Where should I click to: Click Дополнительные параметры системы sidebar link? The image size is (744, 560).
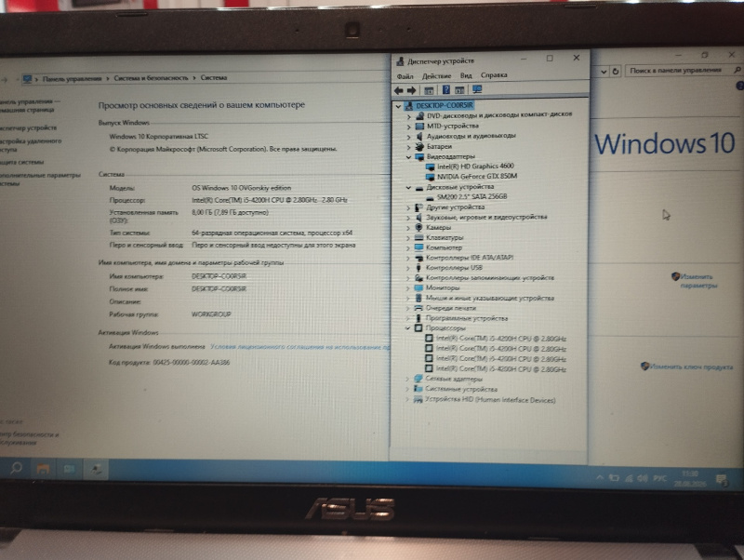coord(40,180)
